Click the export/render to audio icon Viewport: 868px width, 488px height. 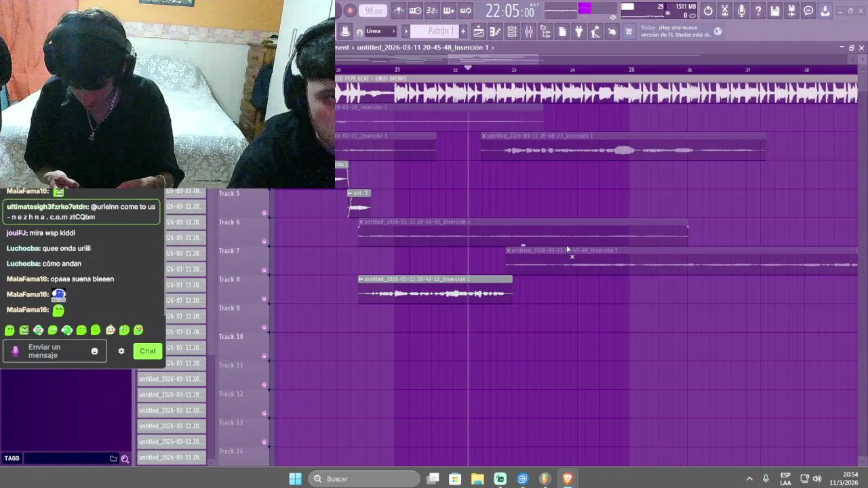[791, 11]
